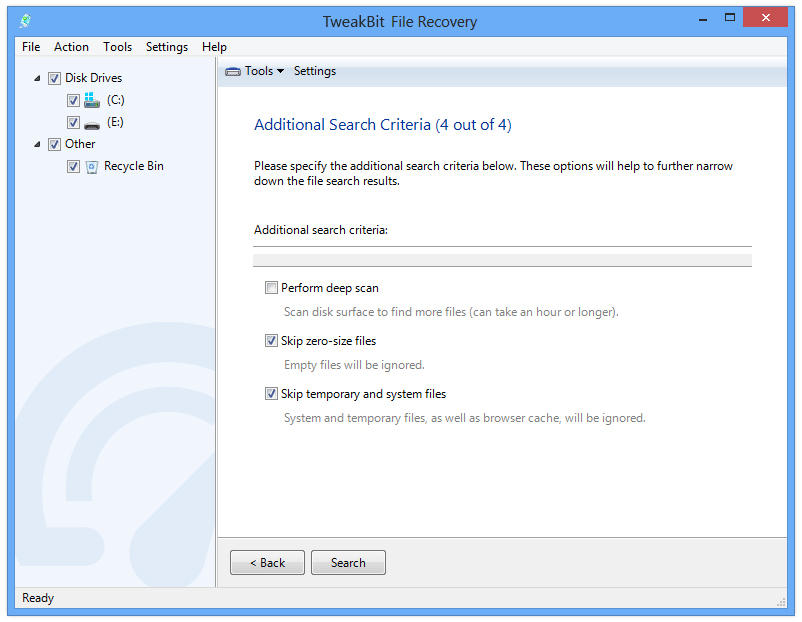Start the scan with Search button

pos(348,563)
